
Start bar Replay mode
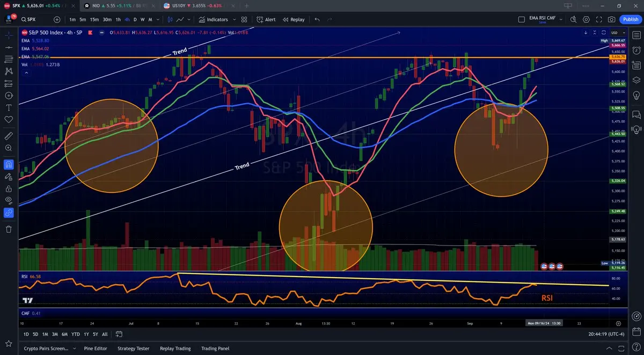tap(294, 19)
